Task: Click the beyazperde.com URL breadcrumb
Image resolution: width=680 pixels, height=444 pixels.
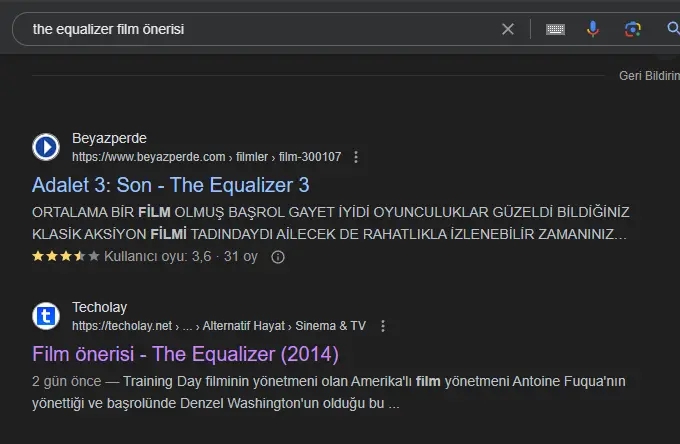Action: [206, 157]
